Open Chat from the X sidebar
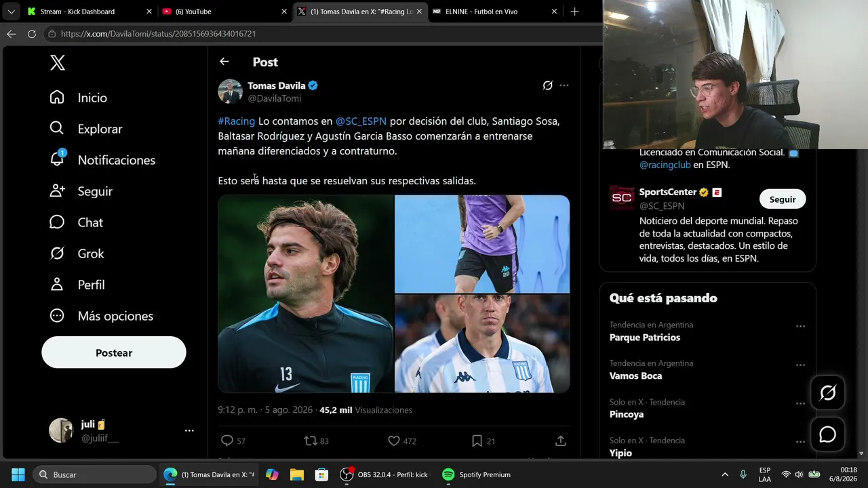The height and width of the screenshot is (488, 868). coord(77,222)
